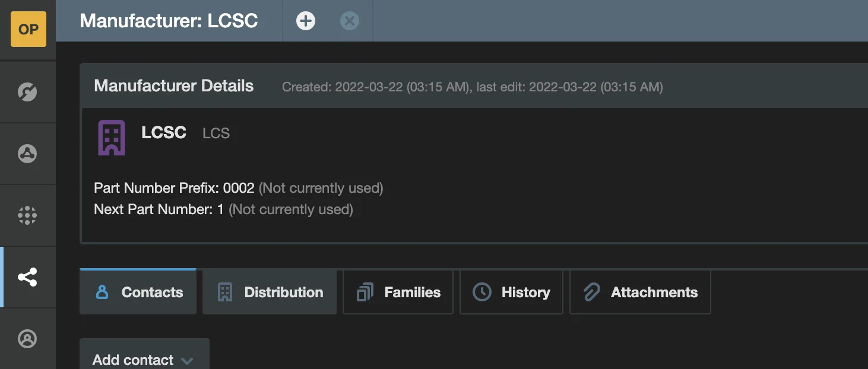This screenshot has height=369, width=868.
Task: Open the History tab
Action: tap(511, 292)
